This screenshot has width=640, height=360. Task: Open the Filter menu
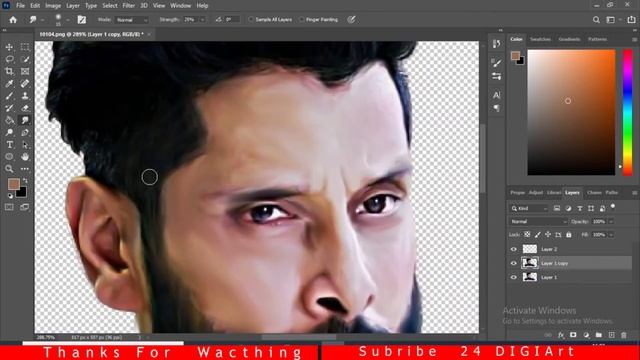[x=129, y=6]
